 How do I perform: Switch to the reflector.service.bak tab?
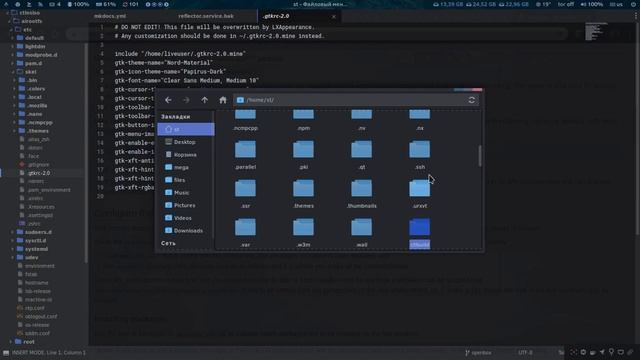tap(206, 16)
